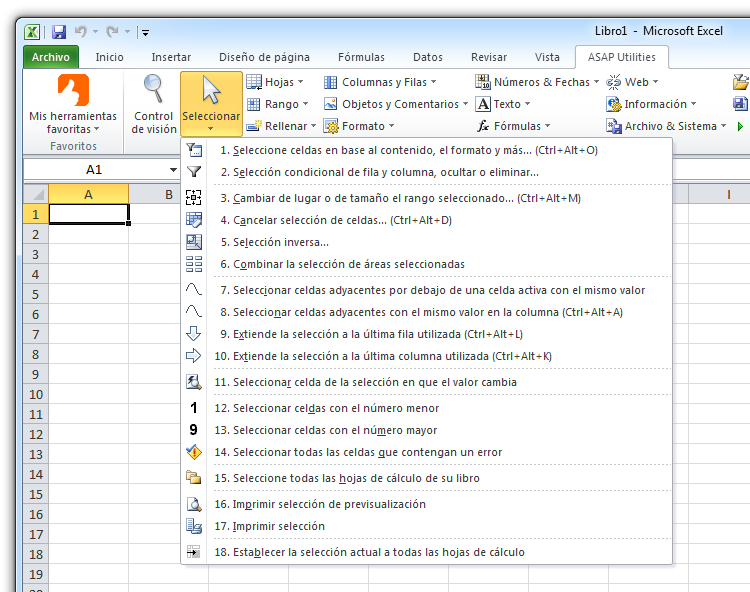Select the ASAP Utilities tab
Image resolution: width=750 pixels, height=592 pixels.
(x=621, y=57)
